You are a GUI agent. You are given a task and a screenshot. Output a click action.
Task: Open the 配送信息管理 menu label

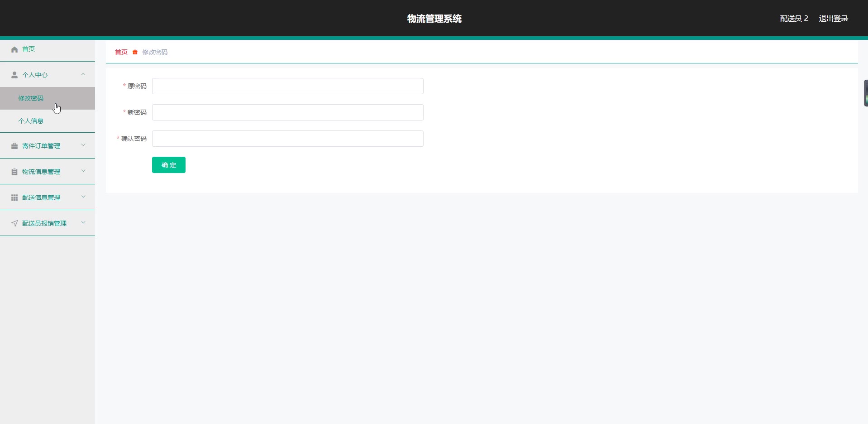coord(41,198)
